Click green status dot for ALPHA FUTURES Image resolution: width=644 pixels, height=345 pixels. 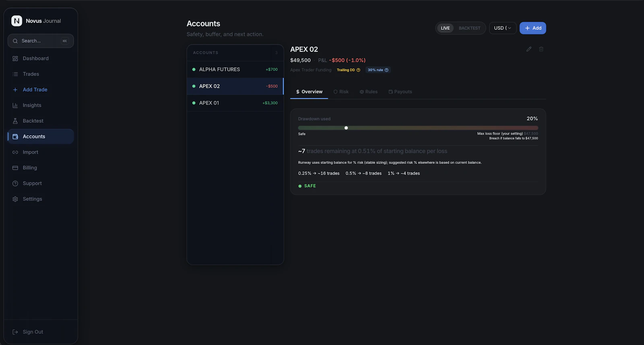194,70
